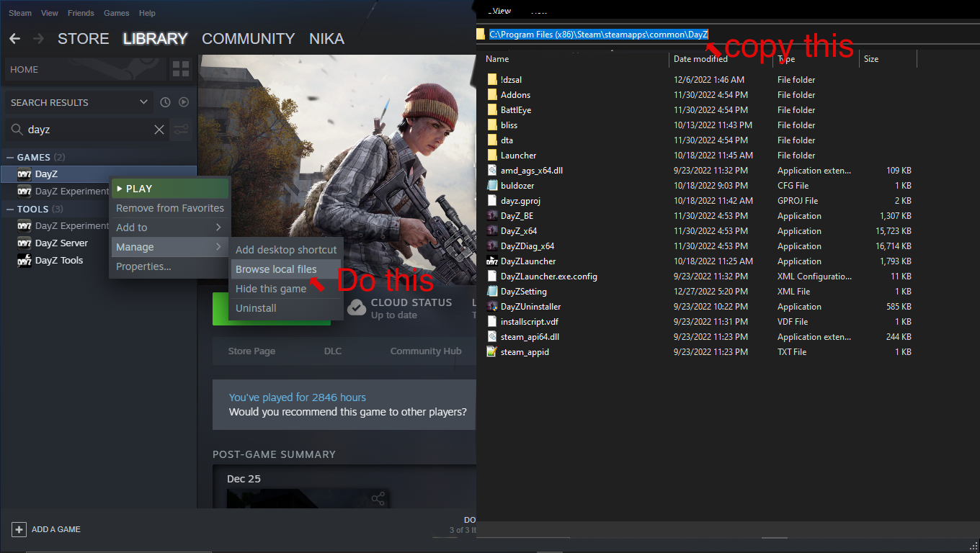The width and height of the screenshot is (980, 553).
Task: Select the Launcher folder name
Action: click(x=519, y=156)
